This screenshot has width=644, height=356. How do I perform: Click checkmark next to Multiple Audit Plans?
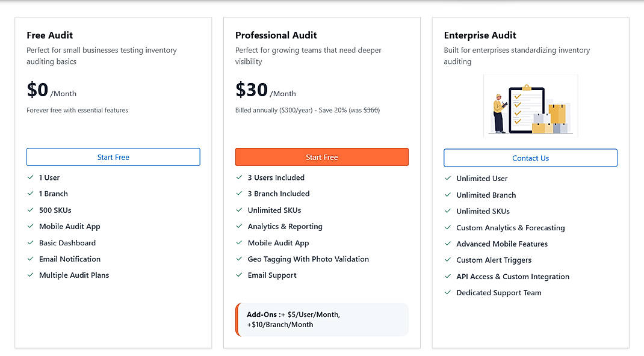click(30, 275)
